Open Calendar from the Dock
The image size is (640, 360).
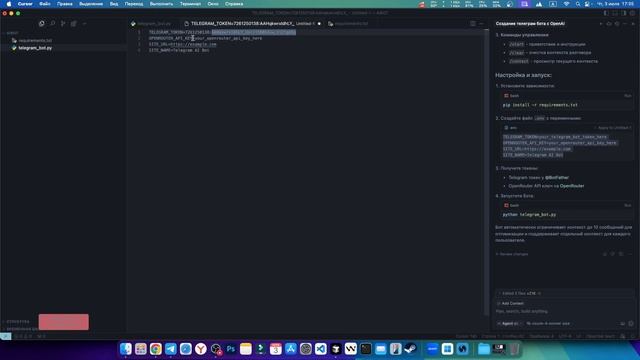[x=276, y=349]
